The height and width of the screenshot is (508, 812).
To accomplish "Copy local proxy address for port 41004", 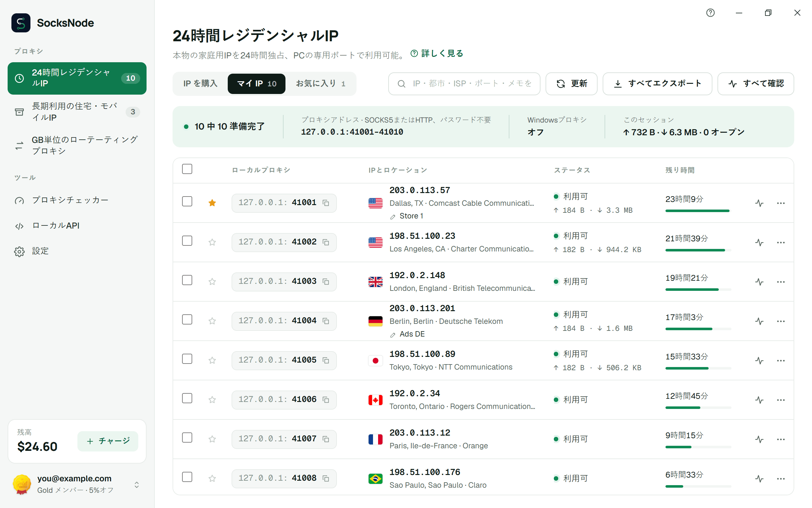I will tap(325, 321).
